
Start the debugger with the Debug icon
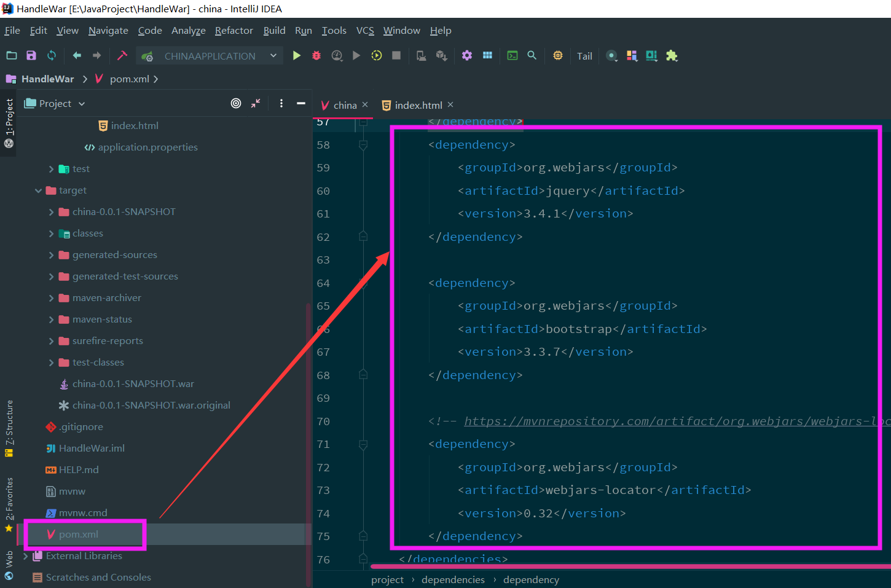316,55
